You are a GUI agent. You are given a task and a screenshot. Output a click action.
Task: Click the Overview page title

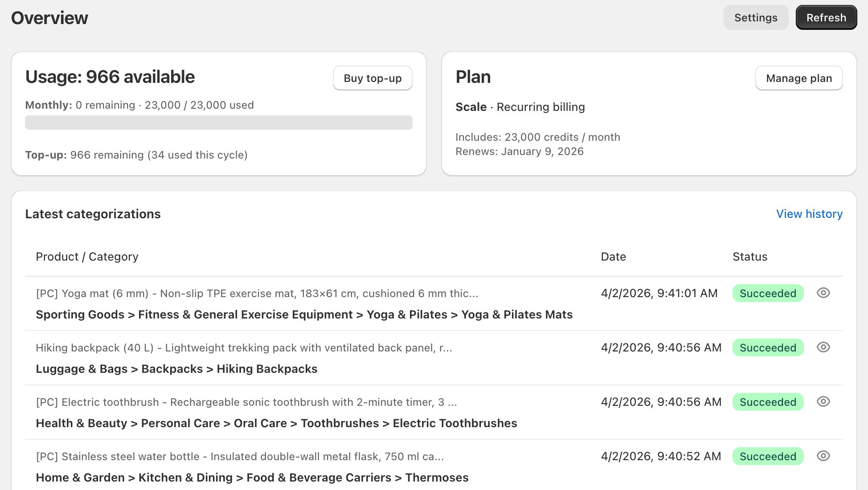click(x=49, y=18)
